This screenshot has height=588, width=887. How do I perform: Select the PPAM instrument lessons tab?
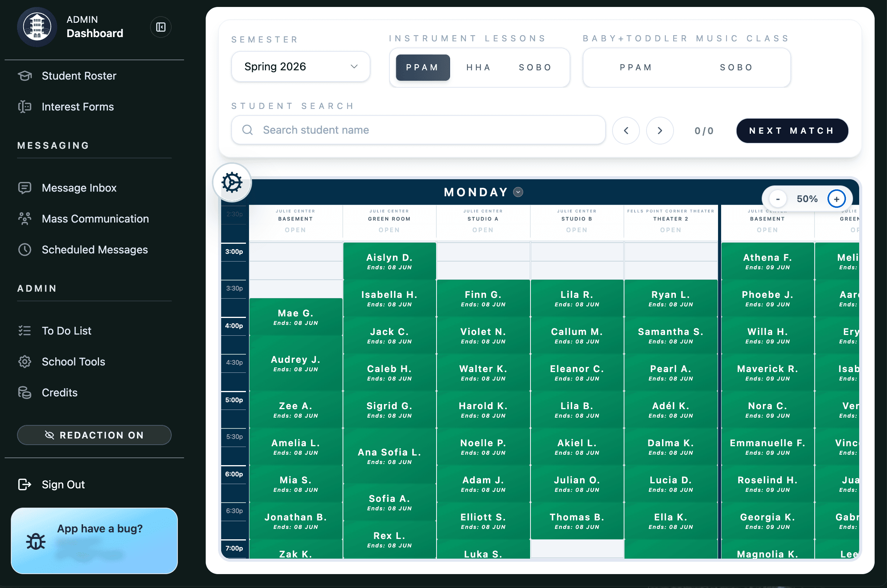click(422, 67)
